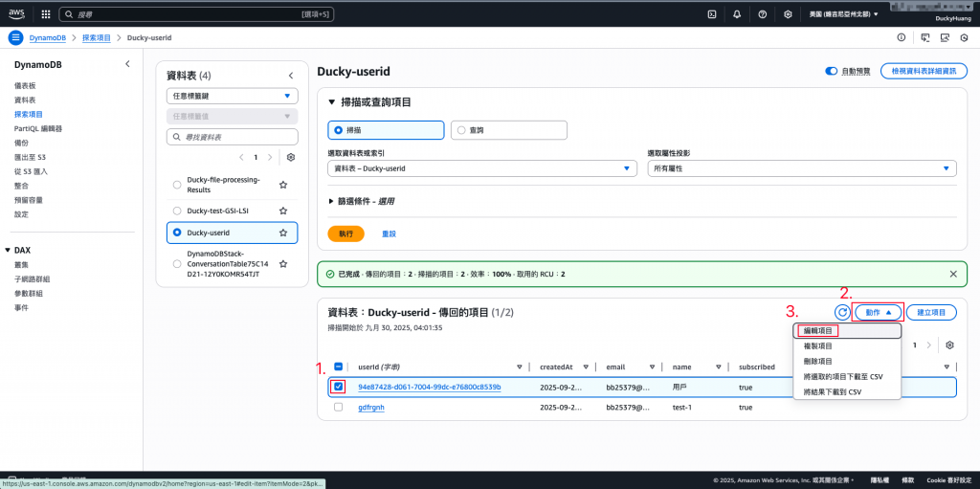Open the info panel icon
This screenshot has height=489, width=980.
point(902,37)
